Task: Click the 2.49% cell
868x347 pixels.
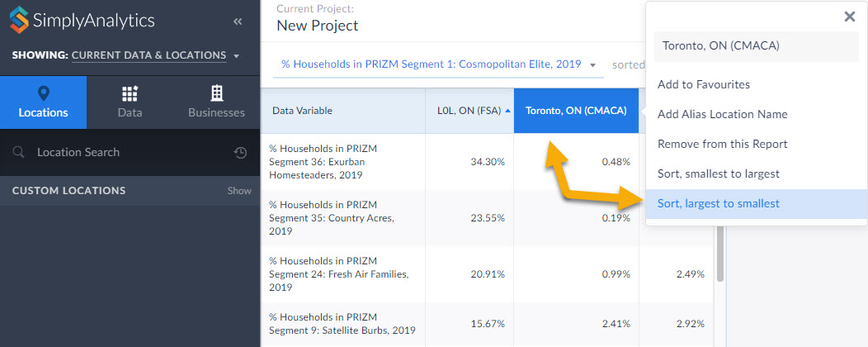Action: pyautogui.click(x=691, y=273)
